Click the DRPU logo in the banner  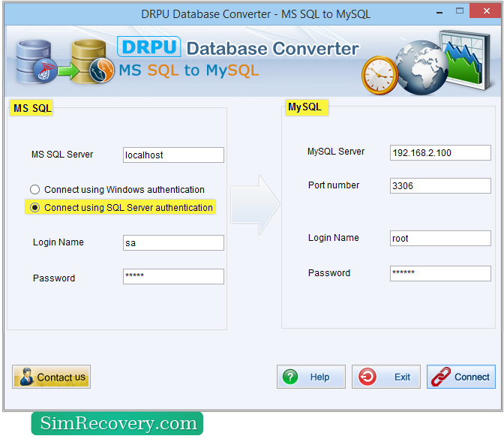(149, 47)
